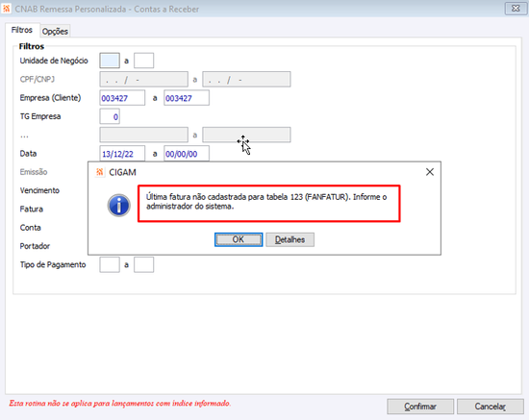Click the blue information icon in dialog
529x420 pixels.
click(118, 206)
